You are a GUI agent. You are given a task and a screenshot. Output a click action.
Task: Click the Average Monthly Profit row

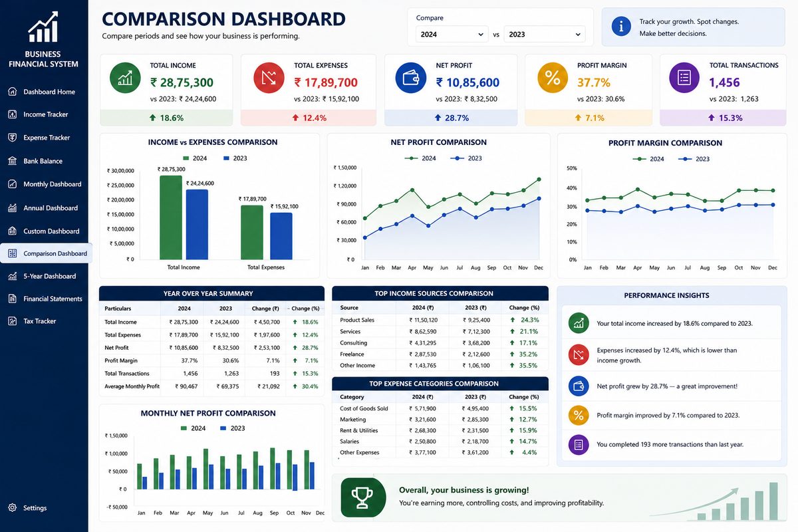[211, 386]
